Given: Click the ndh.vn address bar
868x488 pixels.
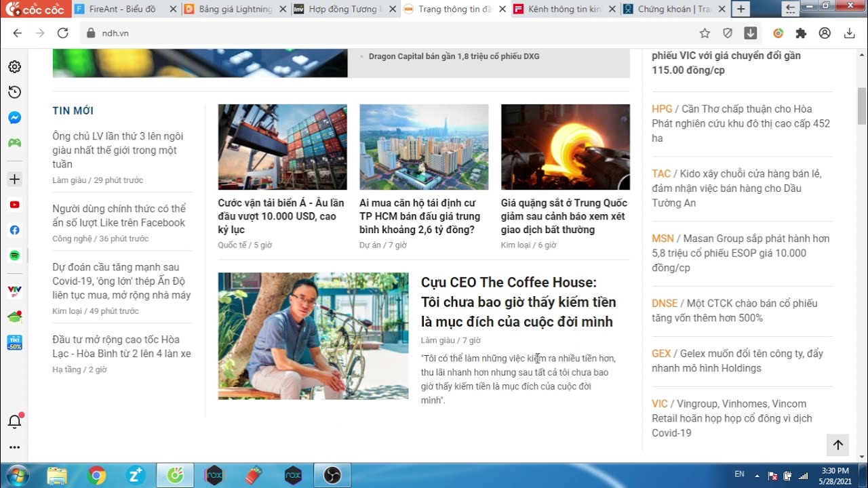Looking at the screenshot, I should 387,33.
